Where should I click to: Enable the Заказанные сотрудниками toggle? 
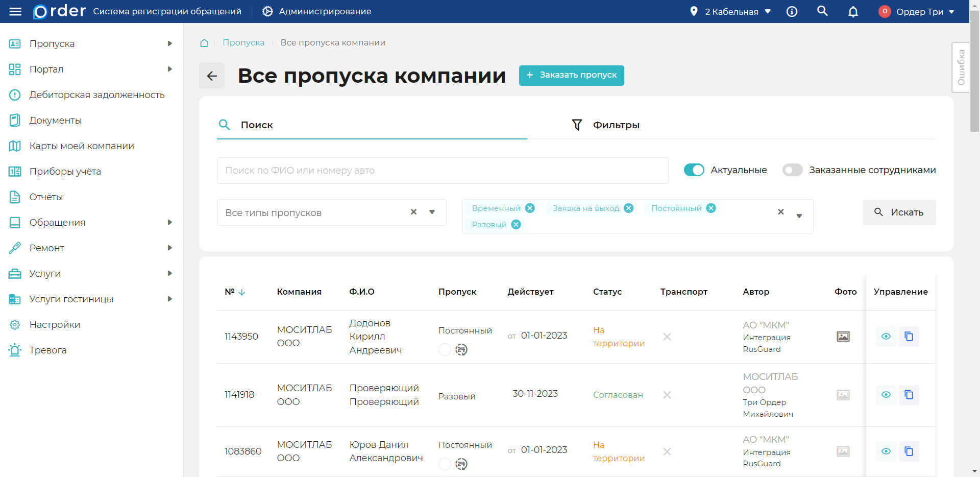pos(792,170)
